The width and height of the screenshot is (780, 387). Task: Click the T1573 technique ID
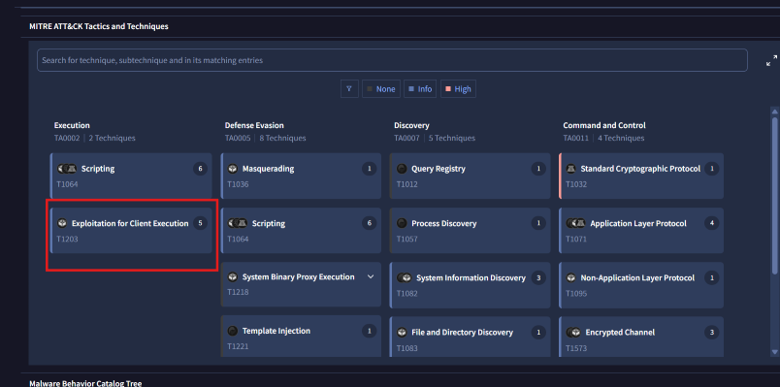coord(576,348)
